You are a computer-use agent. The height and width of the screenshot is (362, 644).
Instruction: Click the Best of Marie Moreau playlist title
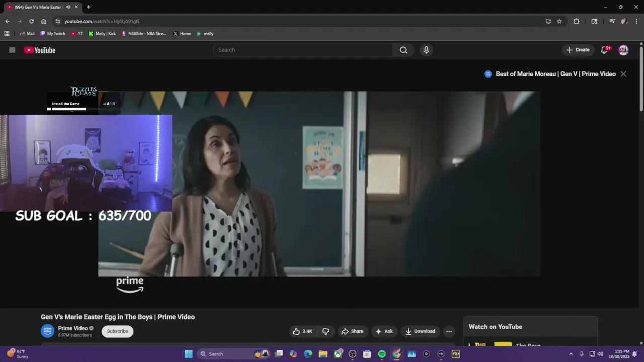(555, 74)
